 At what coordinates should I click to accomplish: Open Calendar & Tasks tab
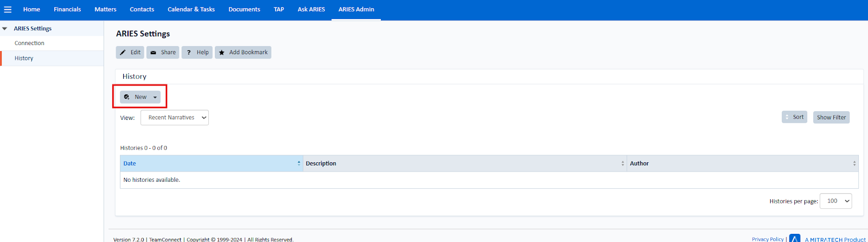pos(191,9)
